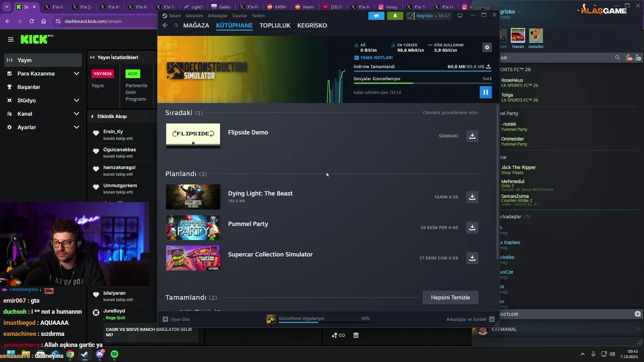Switch to the MAĞAZA tab
Screen dimensions: 644x362
(196, 25)
